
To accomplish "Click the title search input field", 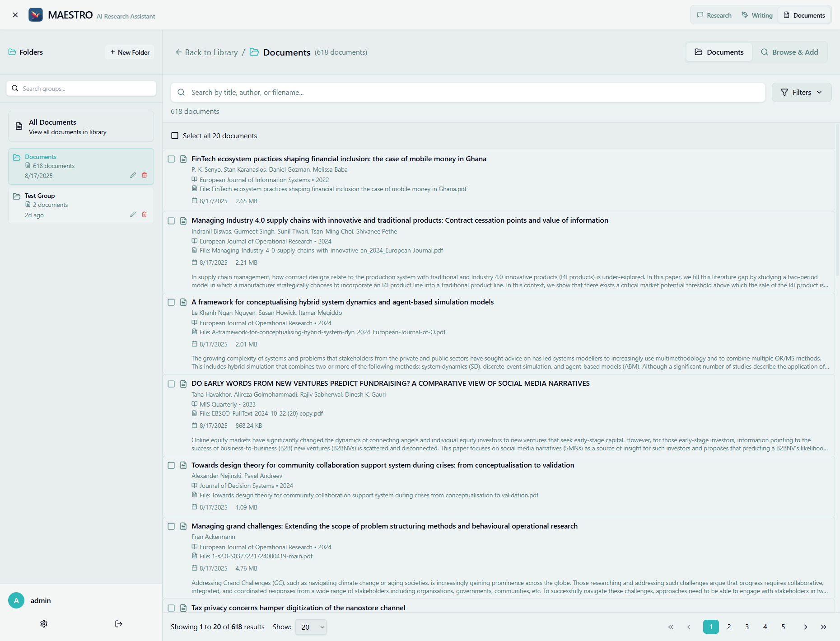I will click(452, 92).
